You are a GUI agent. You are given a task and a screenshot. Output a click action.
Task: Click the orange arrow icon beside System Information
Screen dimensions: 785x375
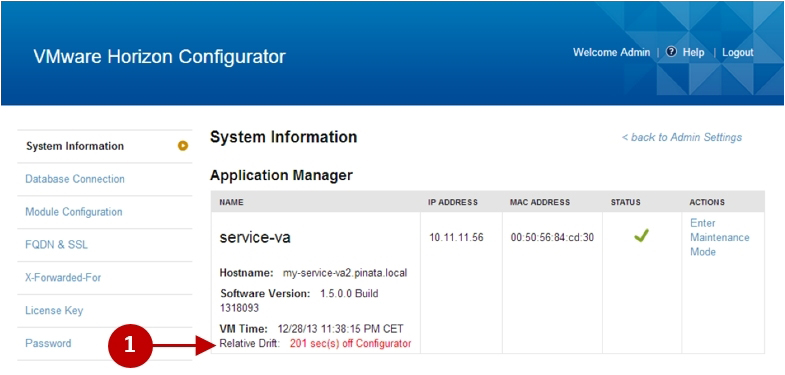[x=183, y=146]
